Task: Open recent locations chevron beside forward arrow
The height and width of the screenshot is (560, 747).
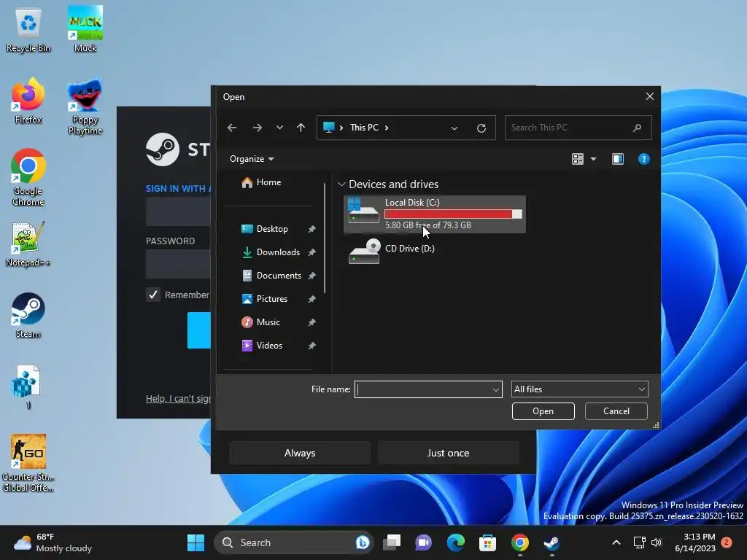Action: [x=279, y=128]
